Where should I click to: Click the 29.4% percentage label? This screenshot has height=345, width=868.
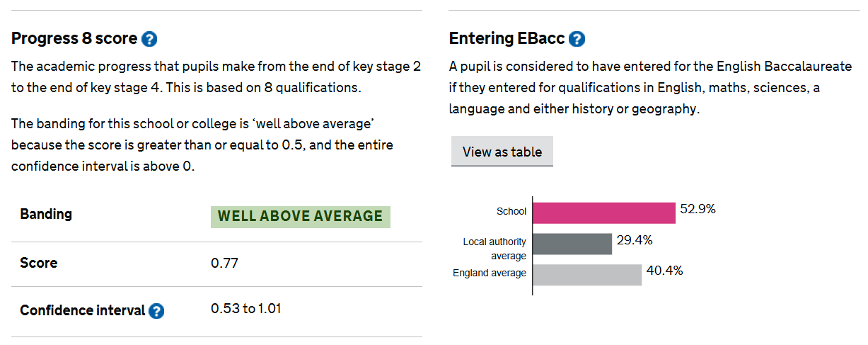point(634,240)
